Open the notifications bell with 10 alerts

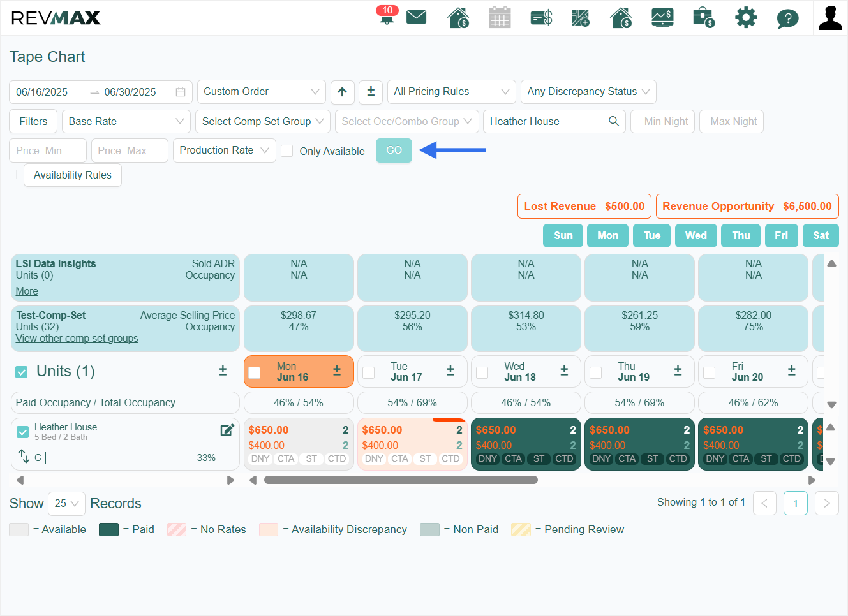point(387,15)
